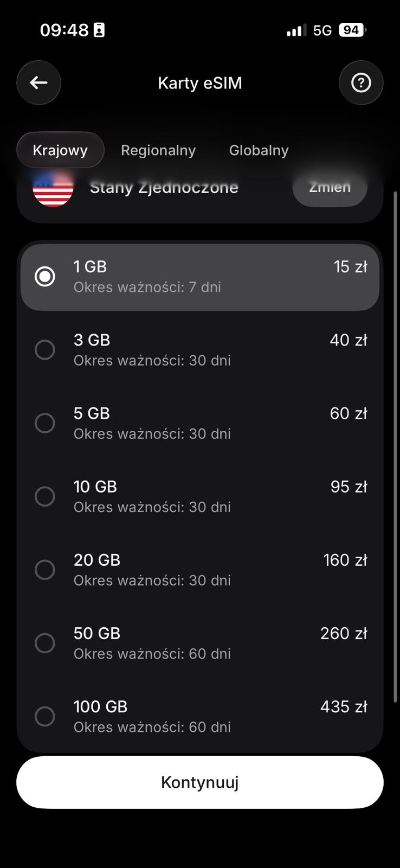The height and width of the screenshot is (868, 400).
Task: Choose the 5 GB plan radio button
Action: 45,423
